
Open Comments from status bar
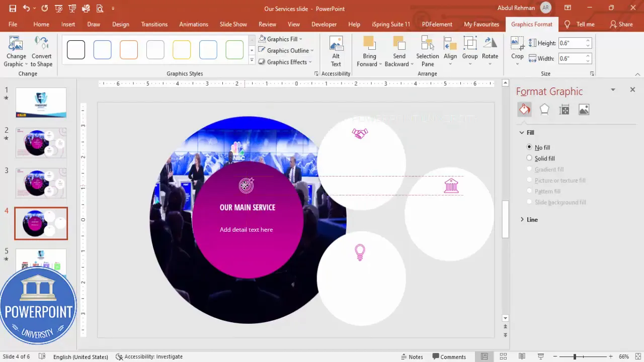449,356
